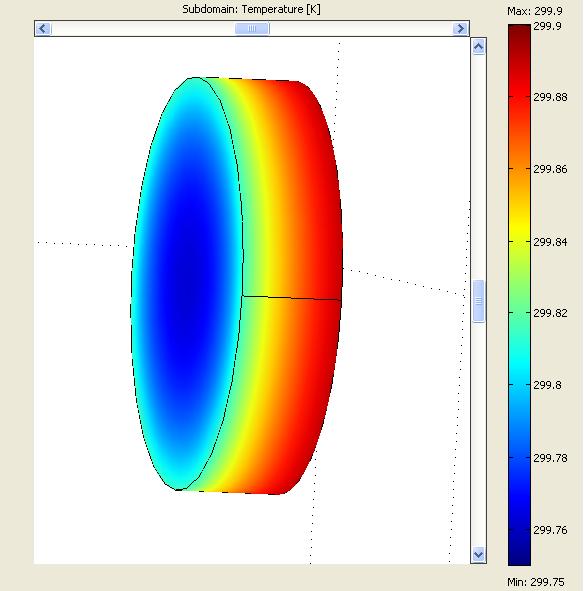This screenshot has height=591, width=584.
Task: Click the down arrow of vertical scrollbar
Action: tap(478, 554)
